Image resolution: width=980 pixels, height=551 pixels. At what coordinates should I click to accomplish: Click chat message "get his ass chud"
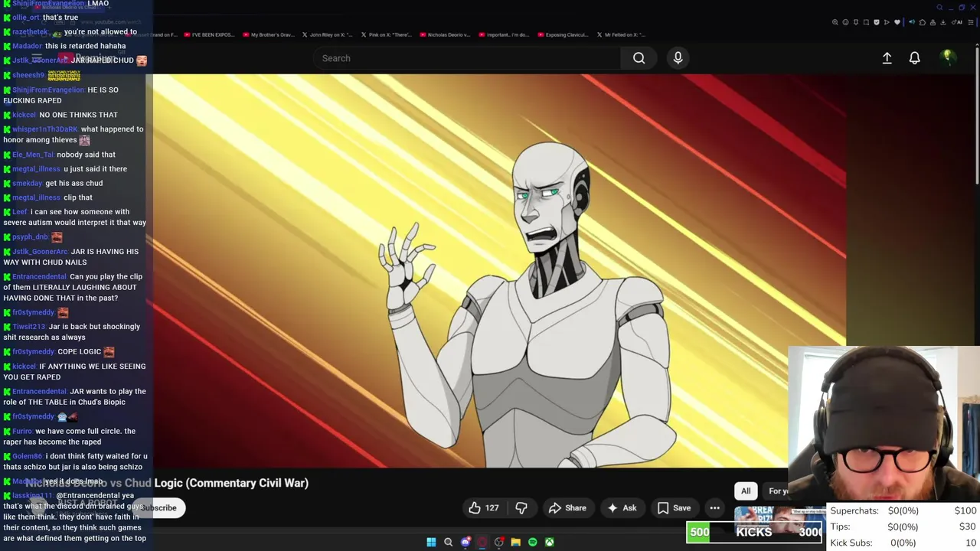click(x=73, y=183)
